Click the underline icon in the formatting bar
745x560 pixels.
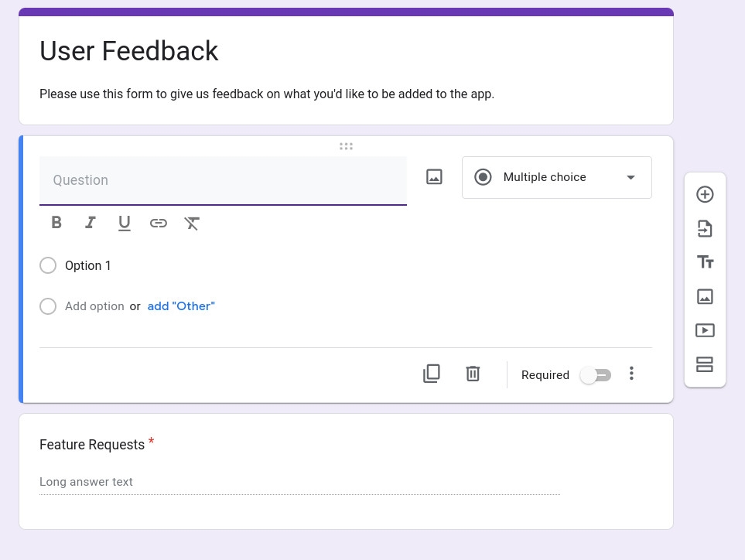[x=125, y=222]
